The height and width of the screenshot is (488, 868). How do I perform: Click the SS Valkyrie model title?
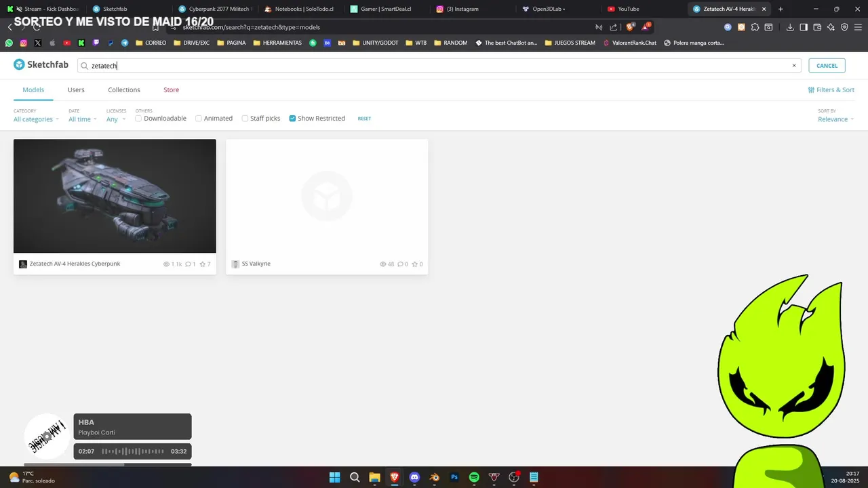point(256,264)
